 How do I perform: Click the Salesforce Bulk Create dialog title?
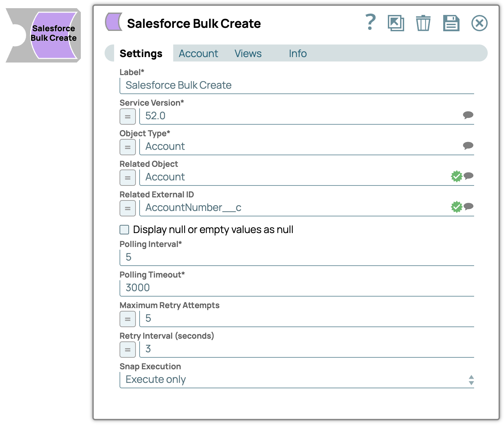pos(194,23)
